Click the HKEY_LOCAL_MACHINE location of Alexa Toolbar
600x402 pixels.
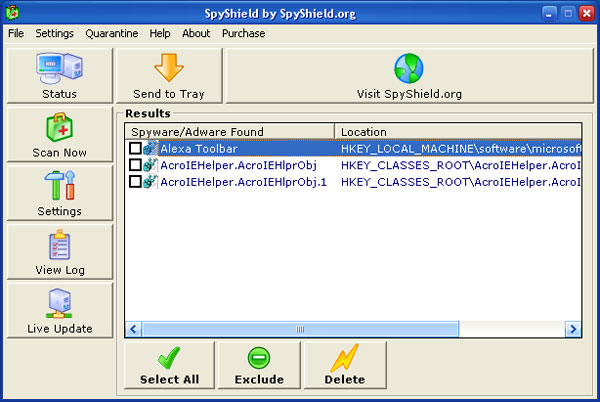click(461, 149)
